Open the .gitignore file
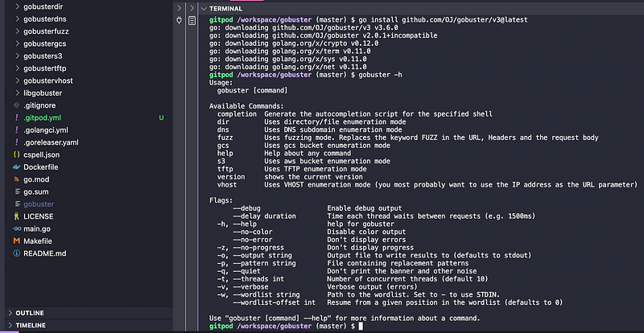644x333 pixels. coord(39,105)
